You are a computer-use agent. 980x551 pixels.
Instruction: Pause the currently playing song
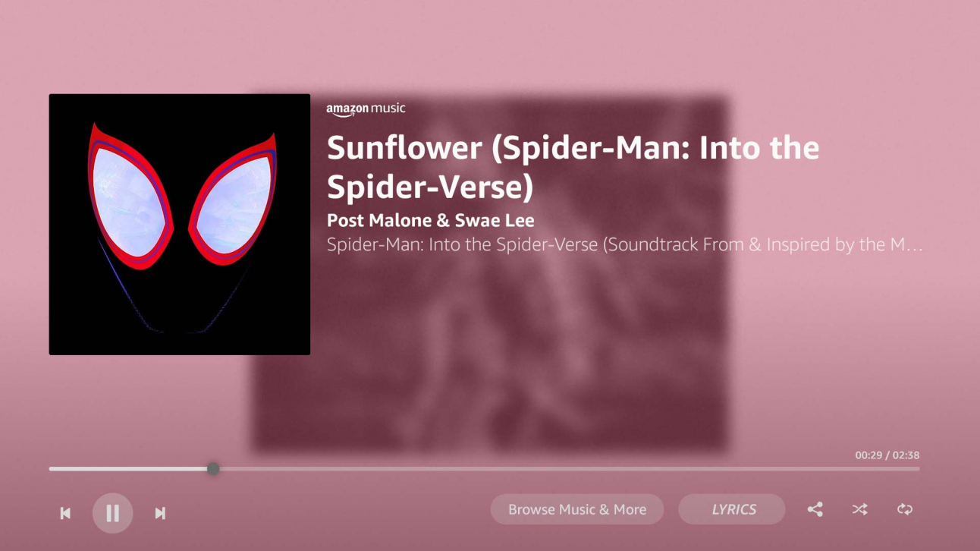[x=112, y=514]
